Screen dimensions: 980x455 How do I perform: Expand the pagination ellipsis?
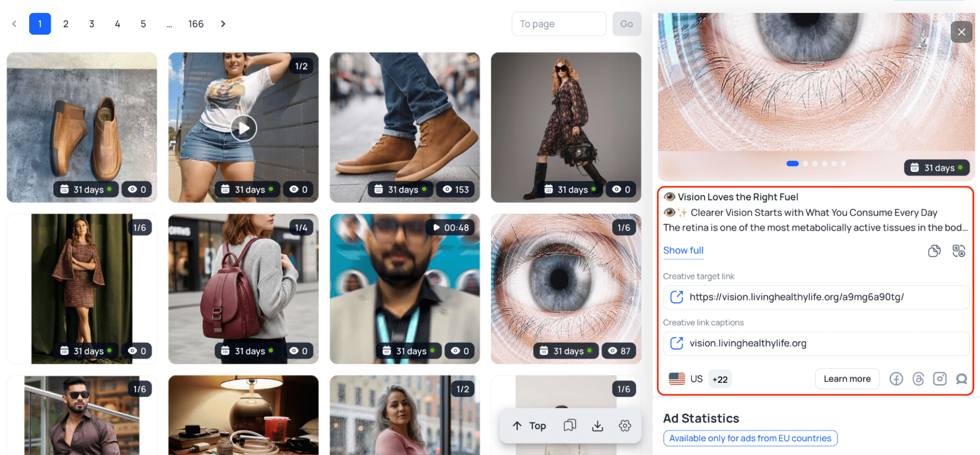169,24
